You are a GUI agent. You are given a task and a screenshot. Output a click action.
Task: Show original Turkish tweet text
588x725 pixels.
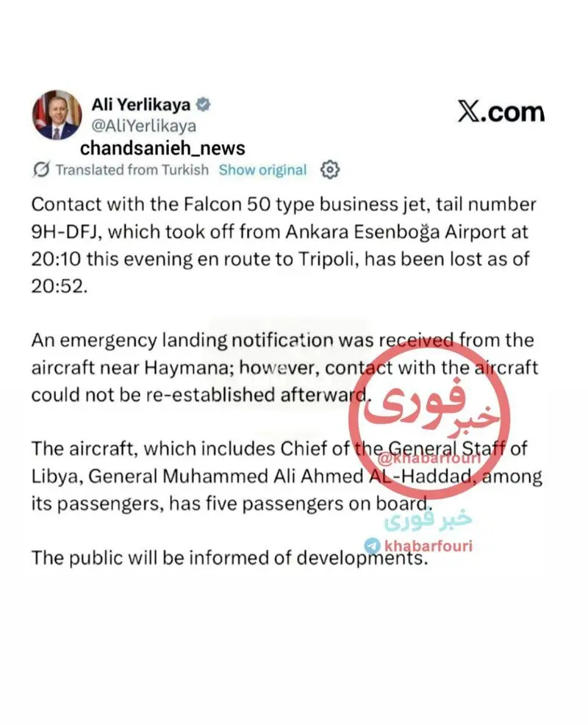click(262, 170)
